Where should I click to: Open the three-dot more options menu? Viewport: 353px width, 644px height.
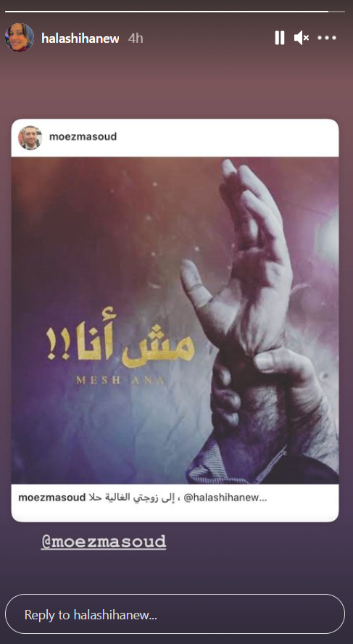click(327, 38)
